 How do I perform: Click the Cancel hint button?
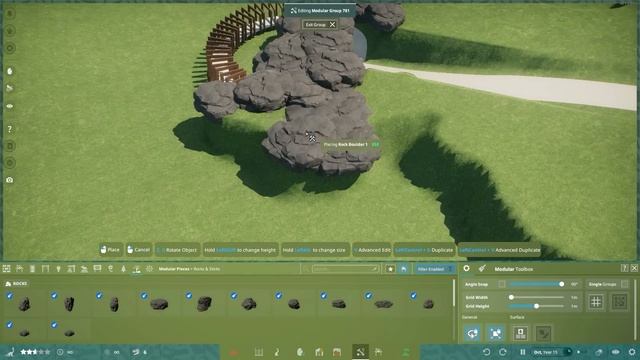tap(138, 250)
